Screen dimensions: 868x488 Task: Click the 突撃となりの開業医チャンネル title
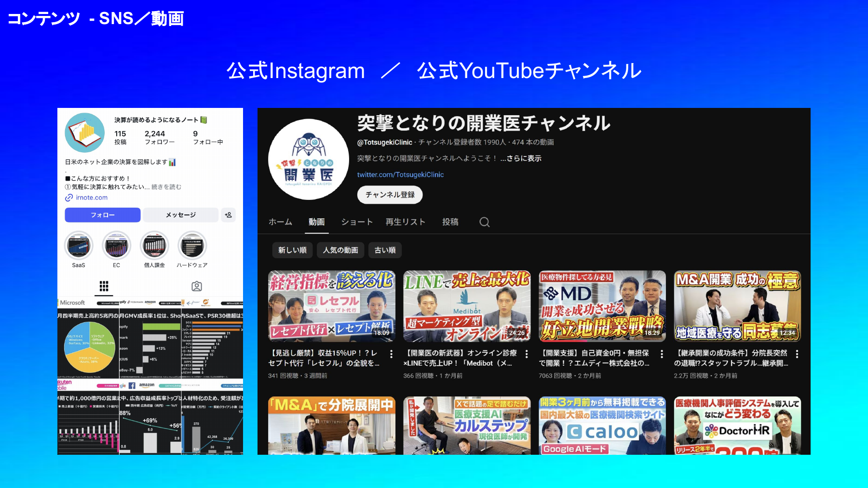pyautogui.click(x=484, y=123)
